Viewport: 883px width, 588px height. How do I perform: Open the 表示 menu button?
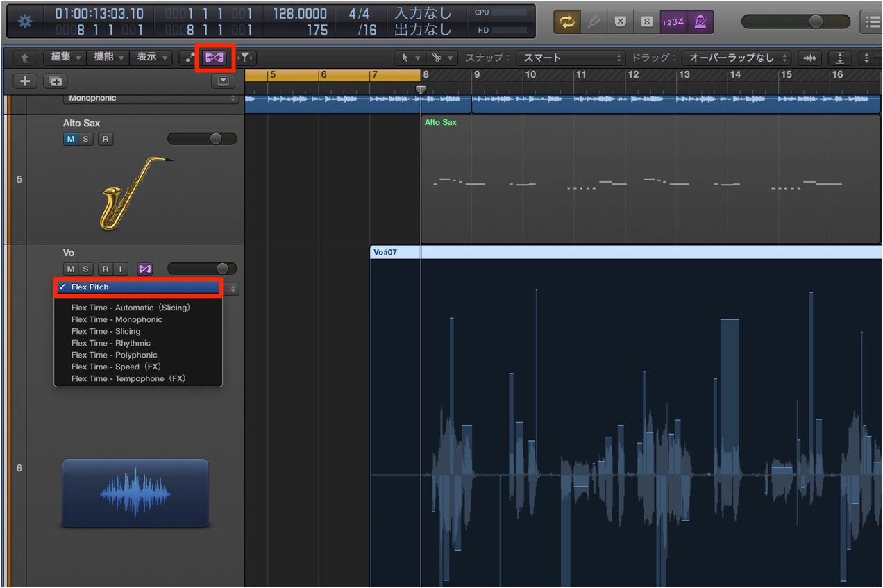pyautogui.click(x=151, y=58)
